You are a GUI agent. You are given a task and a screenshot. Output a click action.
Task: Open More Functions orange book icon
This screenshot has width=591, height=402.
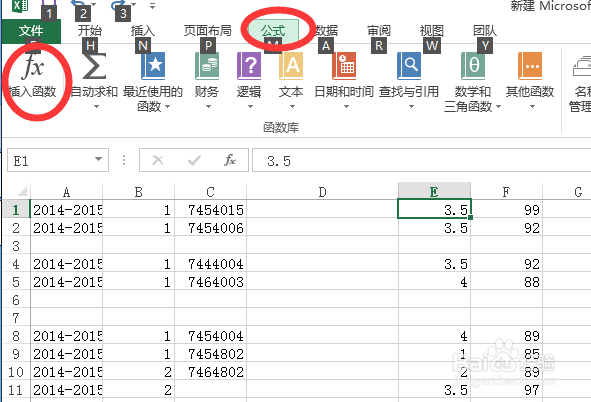pos(530,66)
